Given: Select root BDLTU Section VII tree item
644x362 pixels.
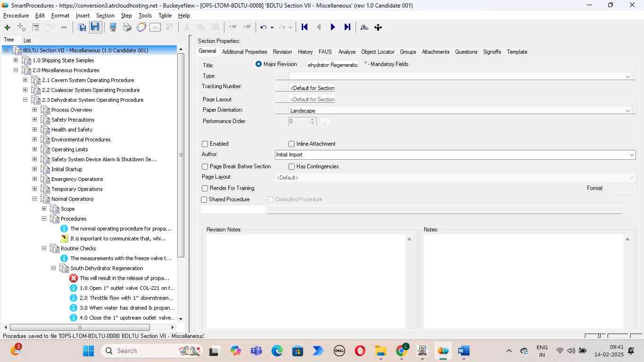Looking at the screenshot, I should click(x=86, y=50).
